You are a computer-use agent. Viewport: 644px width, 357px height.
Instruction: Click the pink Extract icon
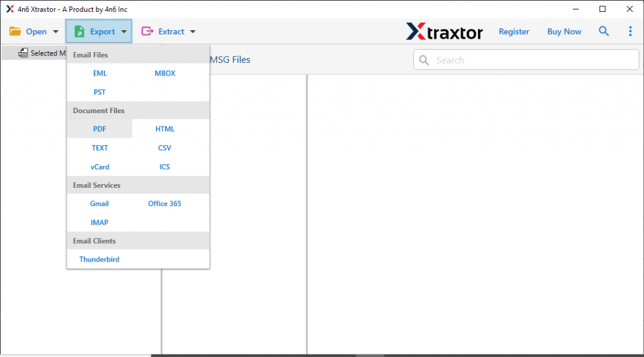[147, 31]
